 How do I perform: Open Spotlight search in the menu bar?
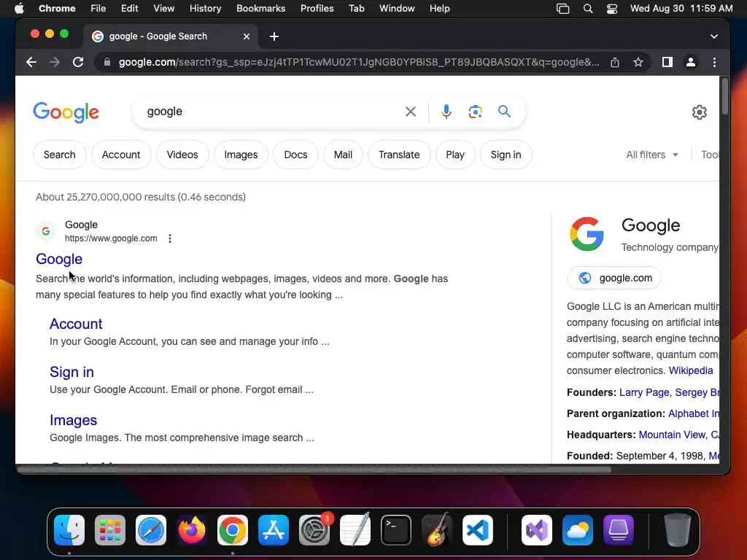pyautogui.click(x=588, y=9)
